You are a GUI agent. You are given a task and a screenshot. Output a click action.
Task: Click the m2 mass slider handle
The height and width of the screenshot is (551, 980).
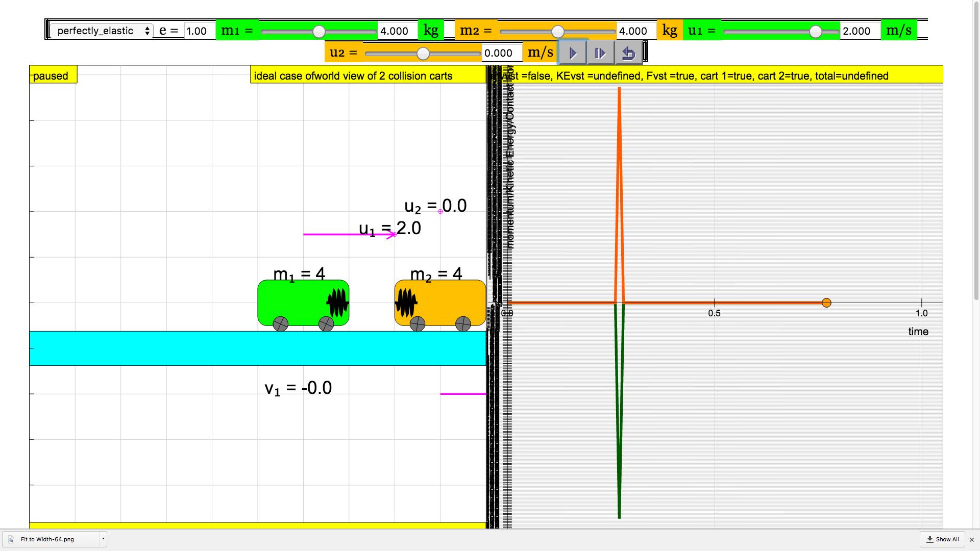[558, 32]
